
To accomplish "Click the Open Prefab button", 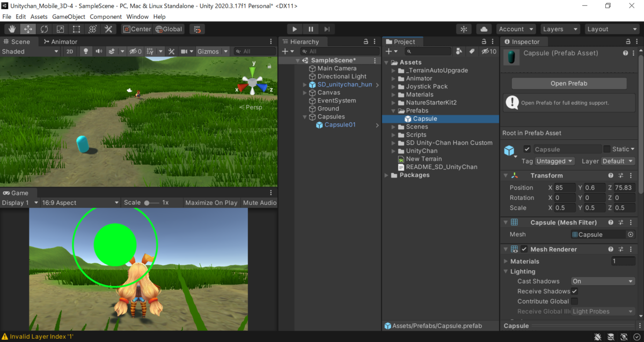I will (569, 84).
